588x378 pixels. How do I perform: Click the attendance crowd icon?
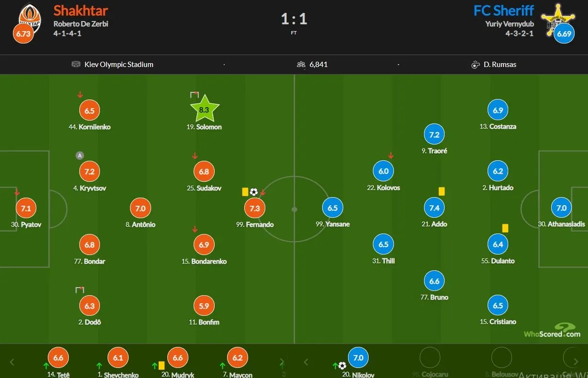tap(301, 65)
